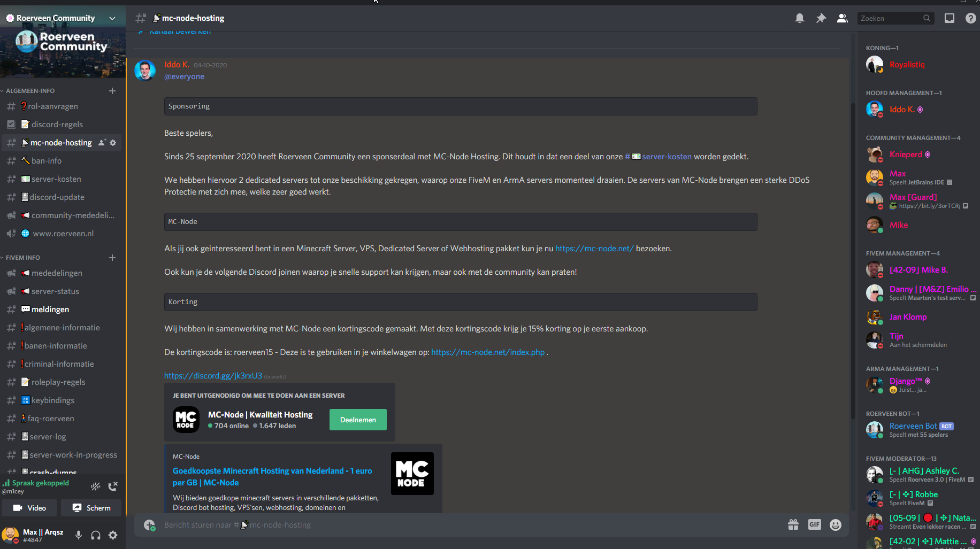
Task: Collapse the ALGEMEEN-INFO category
Action: pos(30,91)
